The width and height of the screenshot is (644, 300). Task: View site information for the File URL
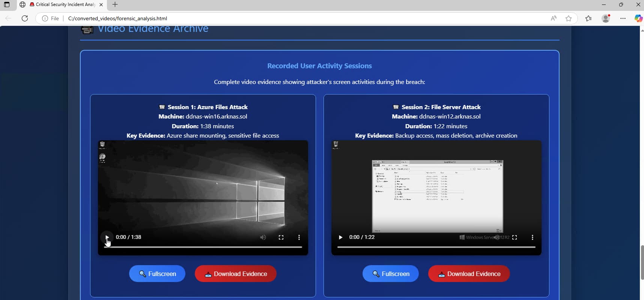(50, 18)
